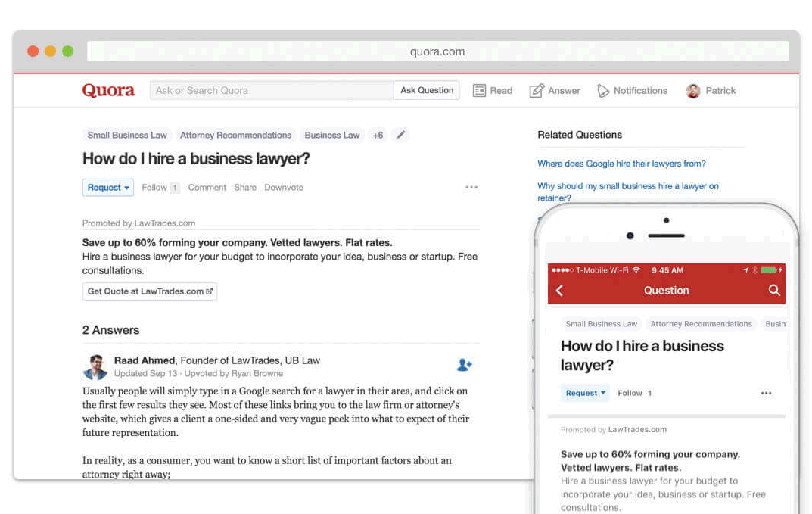Open the desktop Request dropdown

(x=107, y=188)
